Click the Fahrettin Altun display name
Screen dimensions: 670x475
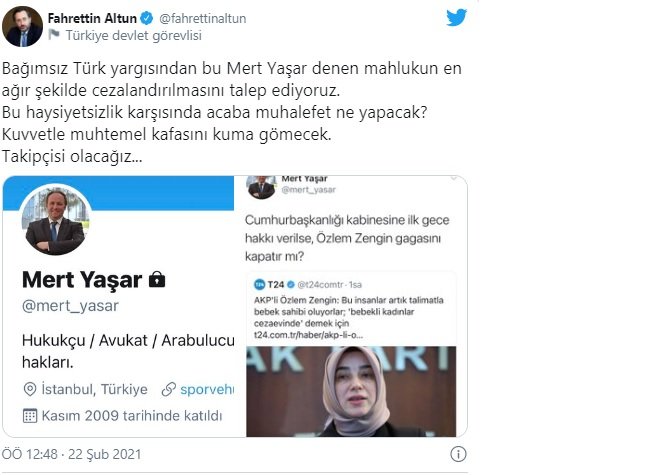tap(92, 18)
